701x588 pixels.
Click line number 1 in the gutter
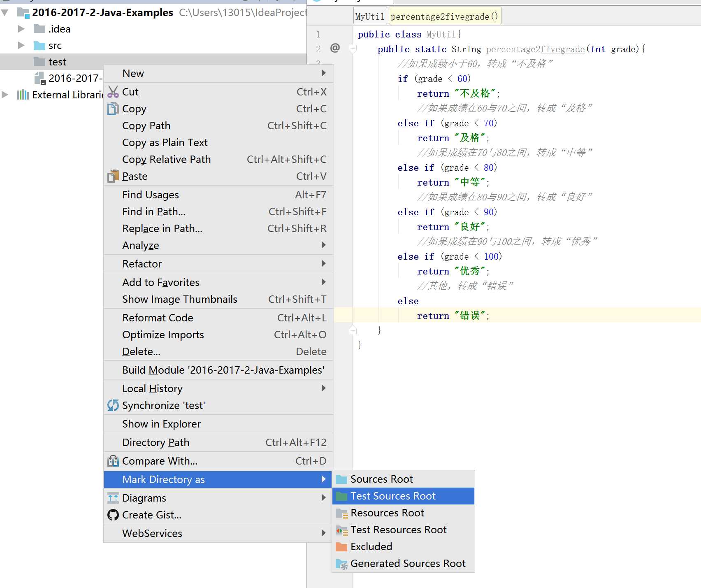click(318, 35)
